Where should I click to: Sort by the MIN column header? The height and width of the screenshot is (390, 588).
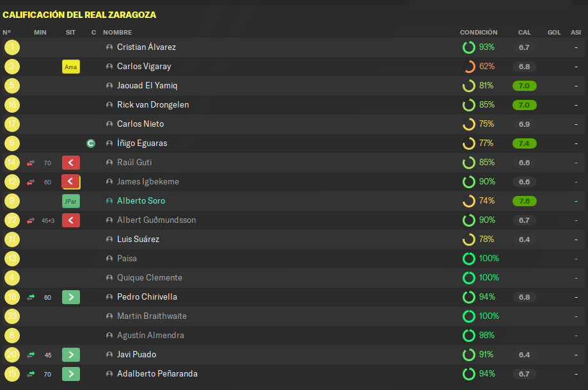[x=40, y=32]
